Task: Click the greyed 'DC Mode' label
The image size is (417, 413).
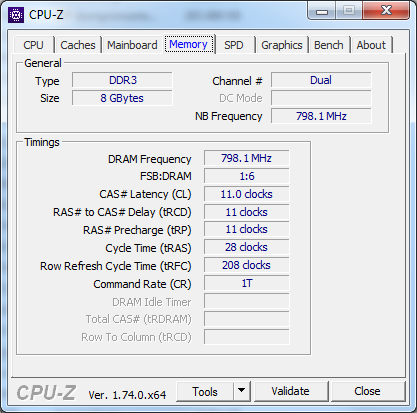Action: coord(241,98)
